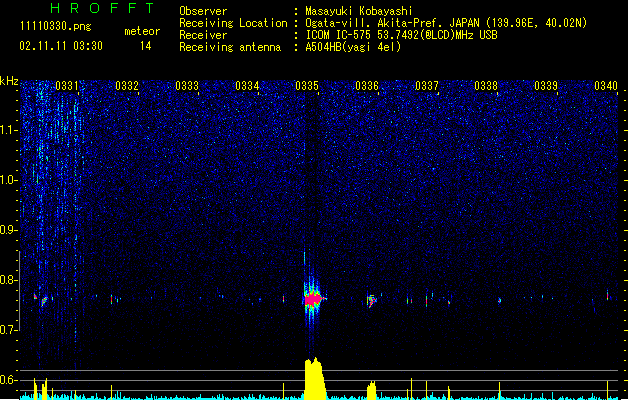Click the meteor count value 14
The image size is (629, 400).
pos(145,46)
